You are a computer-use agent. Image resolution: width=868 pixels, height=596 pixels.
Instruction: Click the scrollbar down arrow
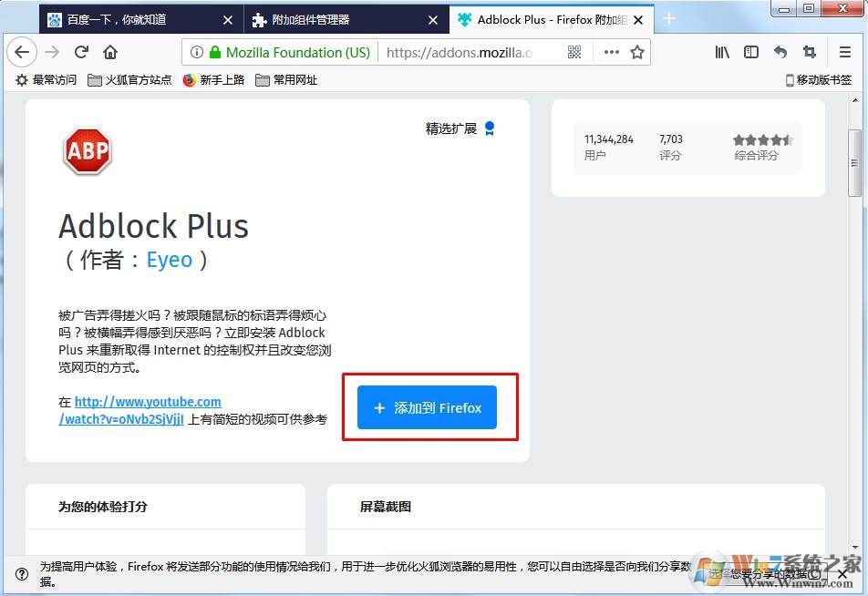coord(855,547)
